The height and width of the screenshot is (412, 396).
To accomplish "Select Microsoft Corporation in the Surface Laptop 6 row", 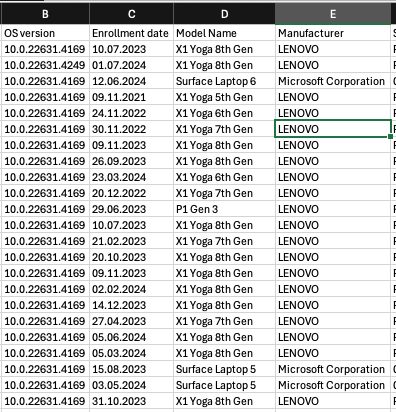I will tap(333, 81).
